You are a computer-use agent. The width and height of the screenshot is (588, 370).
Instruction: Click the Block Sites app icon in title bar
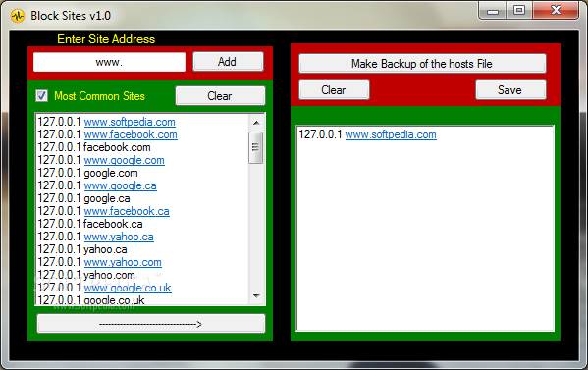pos(18,16)
